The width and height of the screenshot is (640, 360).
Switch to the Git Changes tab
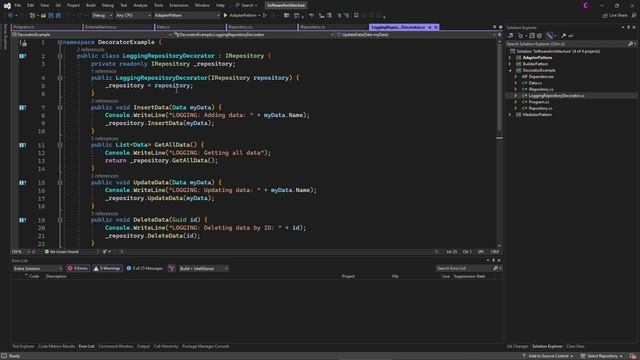pyautogui.click(x=517, y=346)
